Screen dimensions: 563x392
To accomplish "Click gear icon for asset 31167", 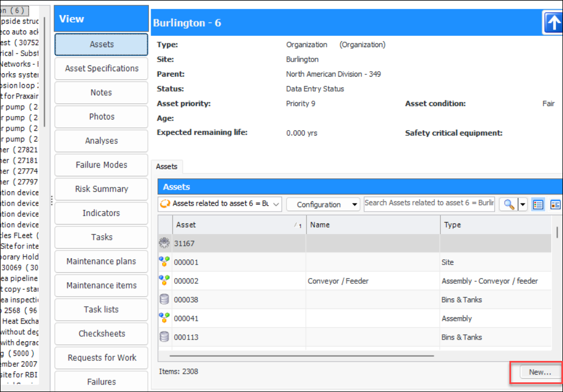I will tap(164, 243).
